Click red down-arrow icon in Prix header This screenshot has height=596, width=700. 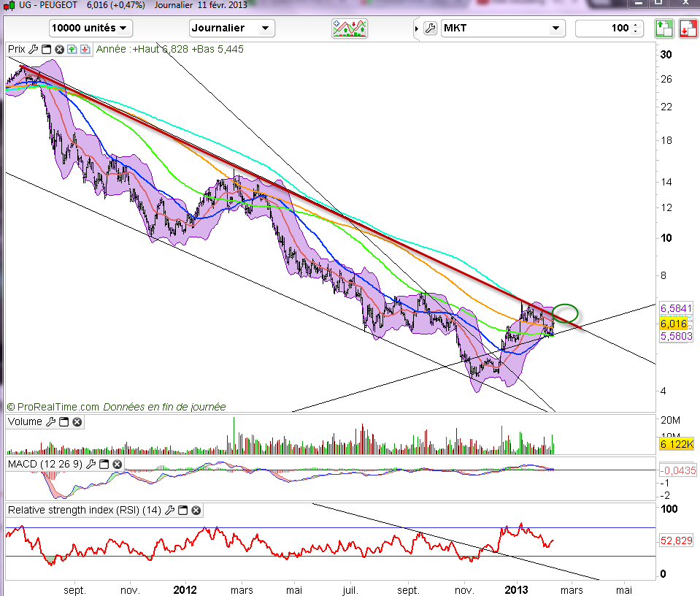[x=85, y=50]
